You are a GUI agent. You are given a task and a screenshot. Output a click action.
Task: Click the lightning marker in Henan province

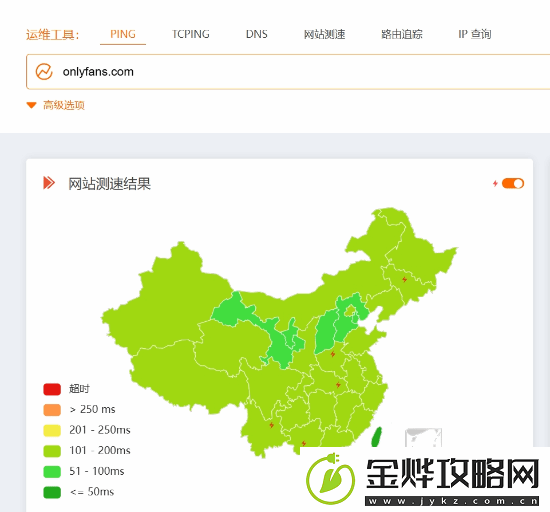pyautogui.click(x=333, y=354)
